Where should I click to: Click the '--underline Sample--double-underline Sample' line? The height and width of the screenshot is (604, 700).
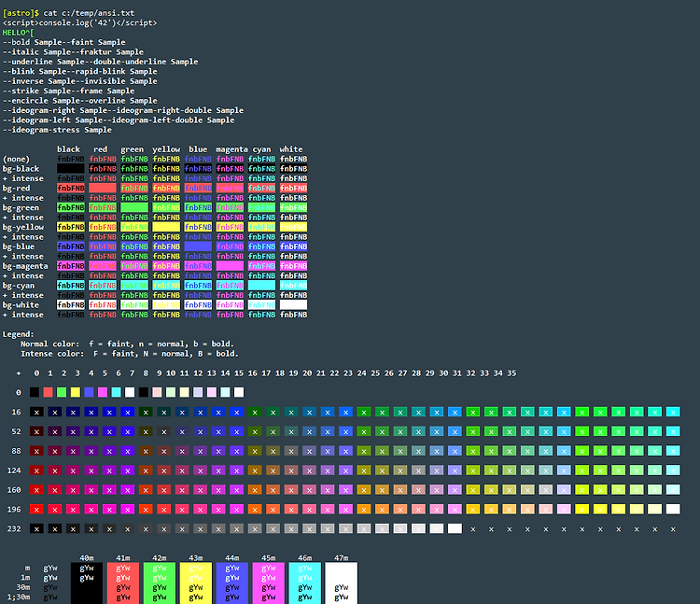pos(100,62)
